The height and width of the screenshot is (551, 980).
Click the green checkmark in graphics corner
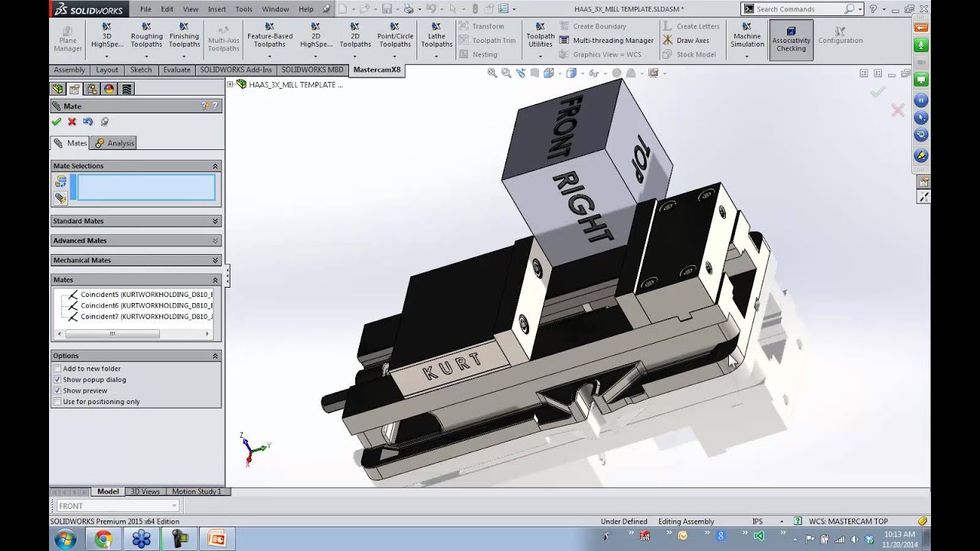(877, 91)
